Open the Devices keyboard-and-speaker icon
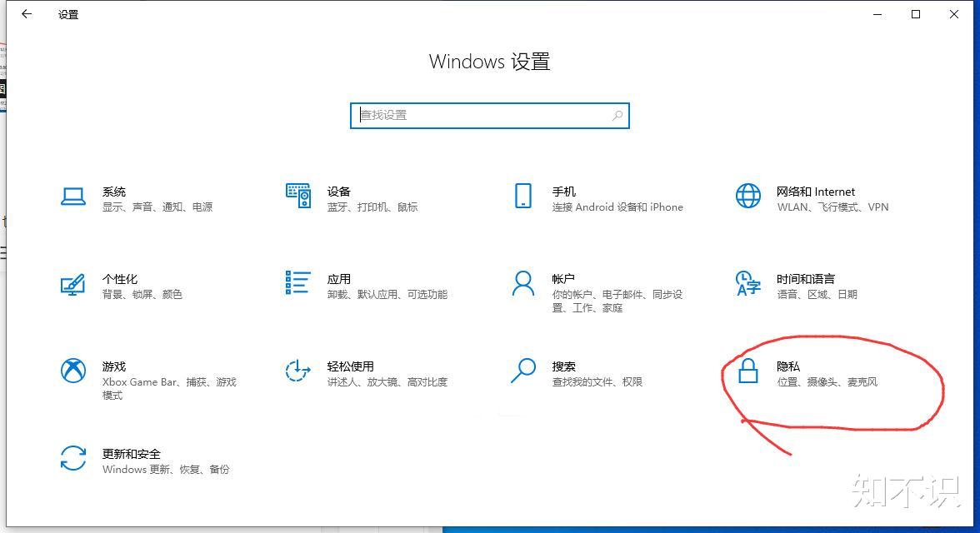 point(298,196)
